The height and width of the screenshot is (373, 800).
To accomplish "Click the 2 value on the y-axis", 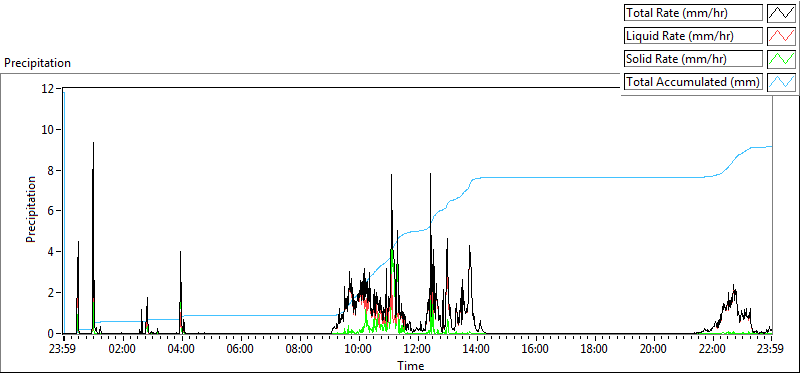I will [52, 293].
